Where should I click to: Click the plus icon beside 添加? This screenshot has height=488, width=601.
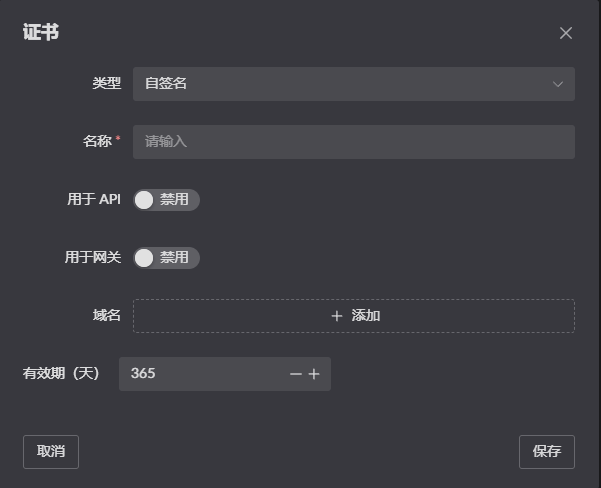[x=337, y=316]
